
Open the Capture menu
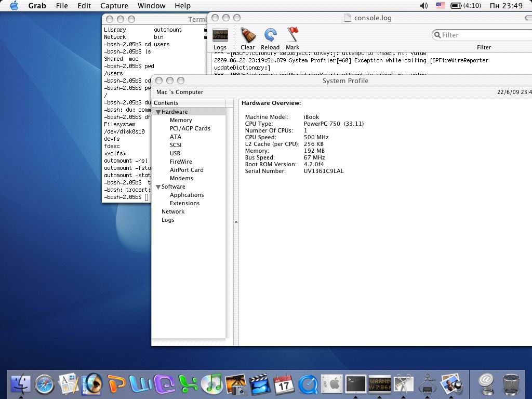tap(114, 5)
